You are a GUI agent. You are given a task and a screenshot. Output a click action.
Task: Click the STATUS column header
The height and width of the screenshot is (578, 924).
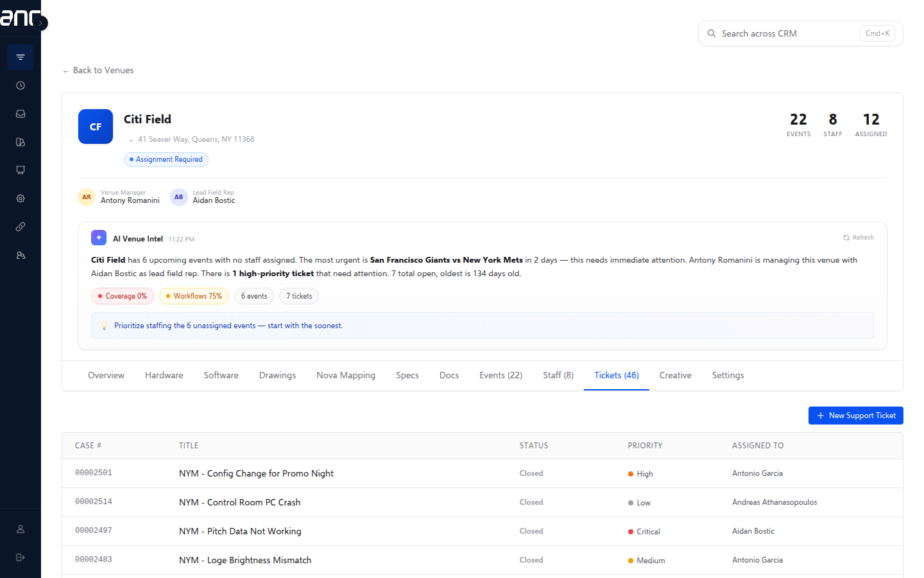point(534,446)
